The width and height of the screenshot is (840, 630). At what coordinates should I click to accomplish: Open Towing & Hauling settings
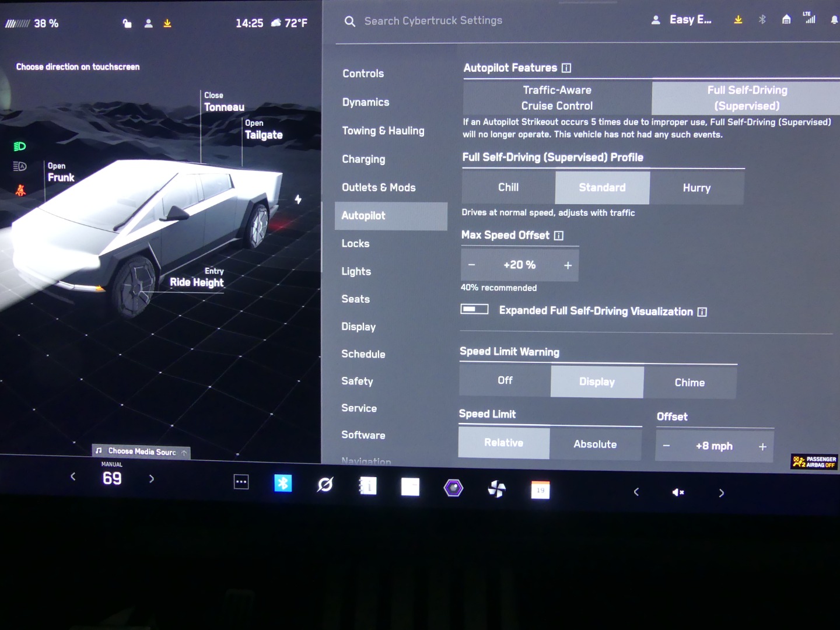point(383,131)
